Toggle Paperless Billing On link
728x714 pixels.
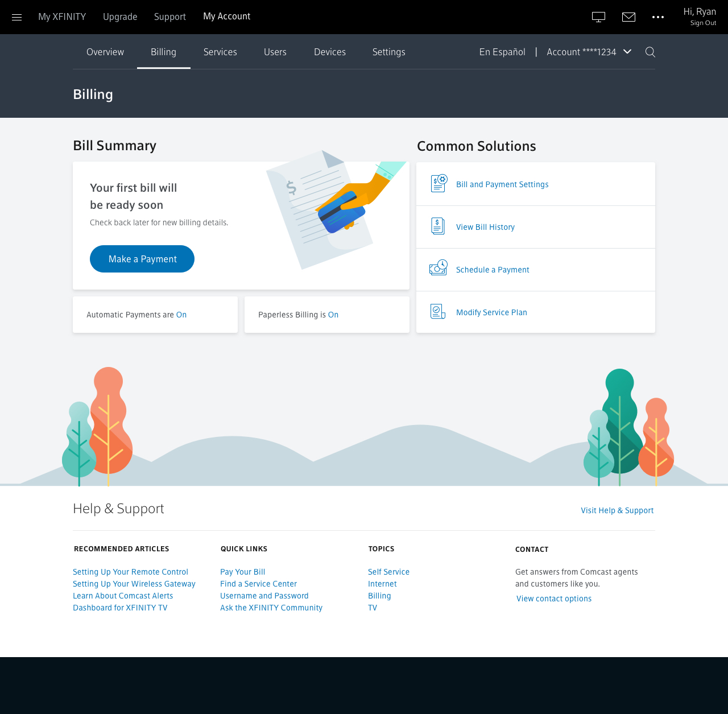pos(333,315)
